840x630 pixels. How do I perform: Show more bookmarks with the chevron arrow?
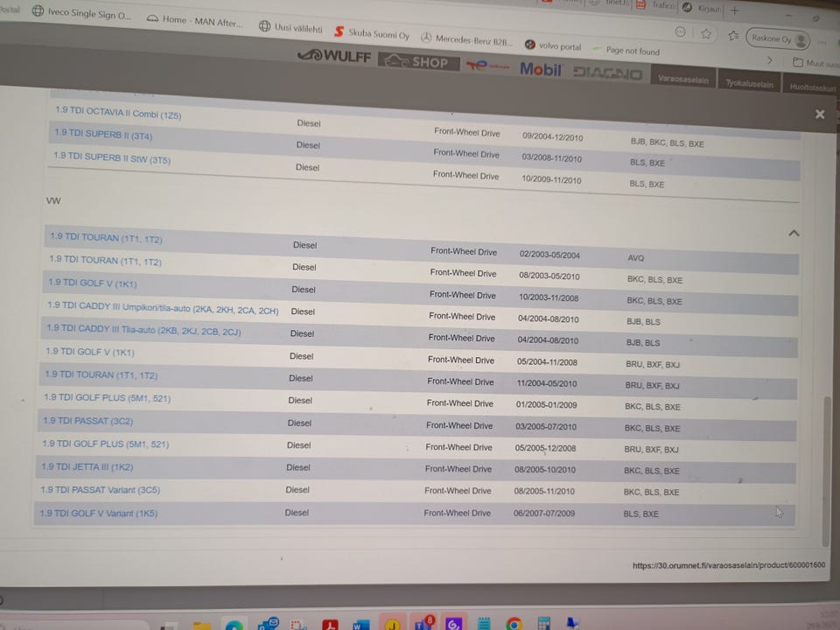770,60
